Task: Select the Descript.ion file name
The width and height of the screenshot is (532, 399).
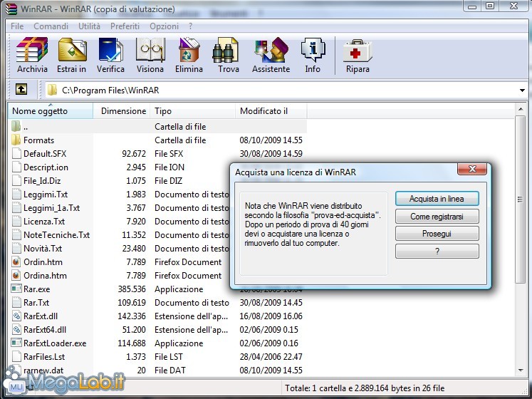Action: pos(46,167)
